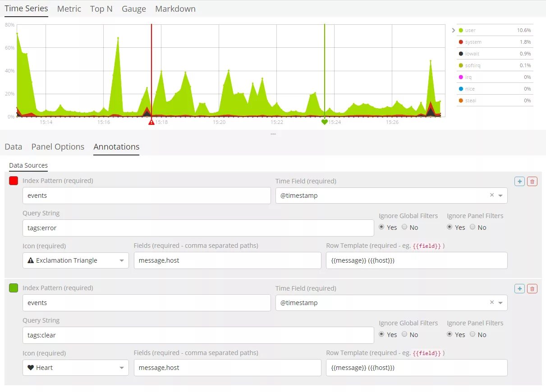Delete the tags:clear annotation source
This screenshot has width=546, height=392.
click(x=532, y=289)
